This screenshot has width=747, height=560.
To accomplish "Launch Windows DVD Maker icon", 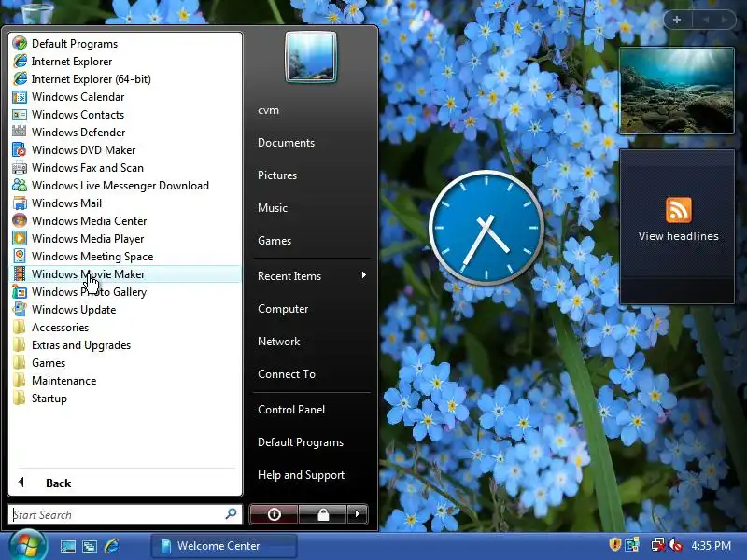I will (x=20, y=150).
